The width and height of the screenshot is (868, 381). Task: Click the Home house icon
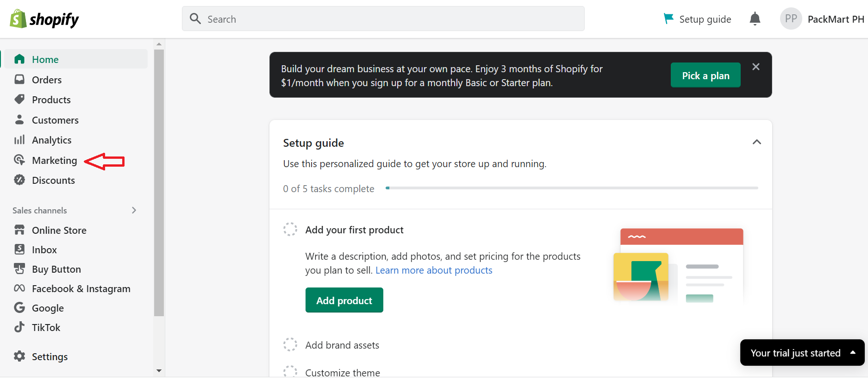click(x=19, y=59)
